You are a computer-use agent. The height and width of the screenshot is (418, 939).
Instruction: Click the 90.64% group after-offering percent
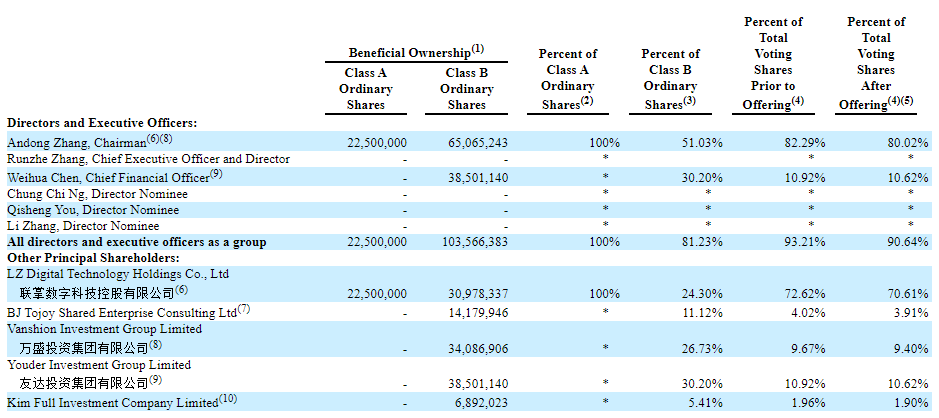click(x=910, y=242)
